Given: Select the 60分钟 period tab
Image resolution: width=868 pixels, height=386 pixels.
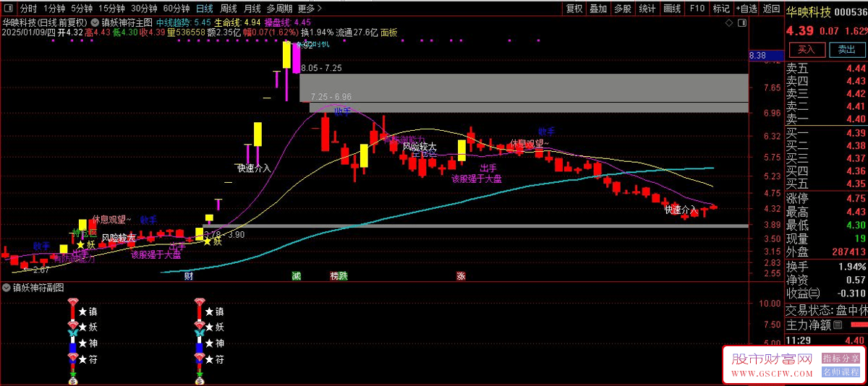Looking at the screenshot, I should pyautogui.click(x=176, y=9).
